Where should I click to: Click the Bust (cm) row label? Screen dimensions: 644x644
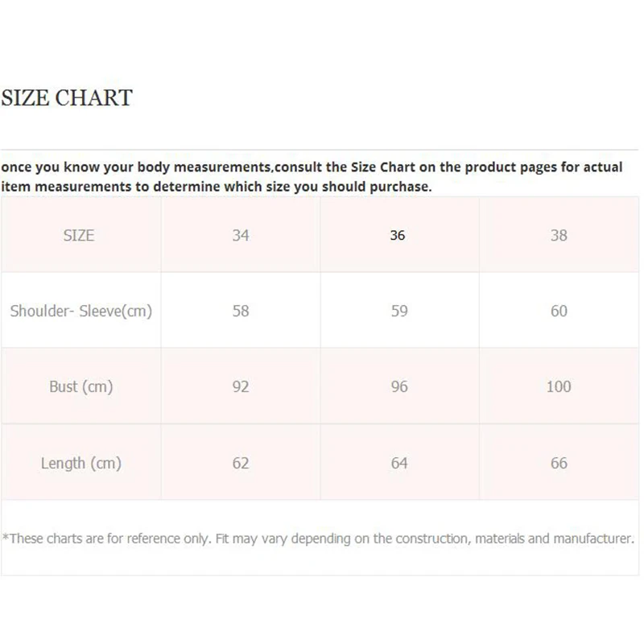click(x=80, y=386)
